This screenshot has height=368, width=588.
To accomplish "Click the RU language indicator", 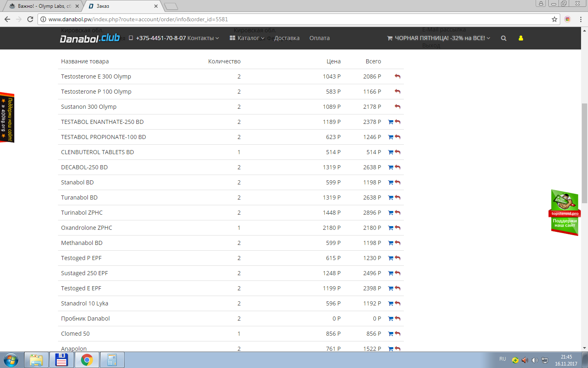I will pyautogui.click(x=503, y=359).
